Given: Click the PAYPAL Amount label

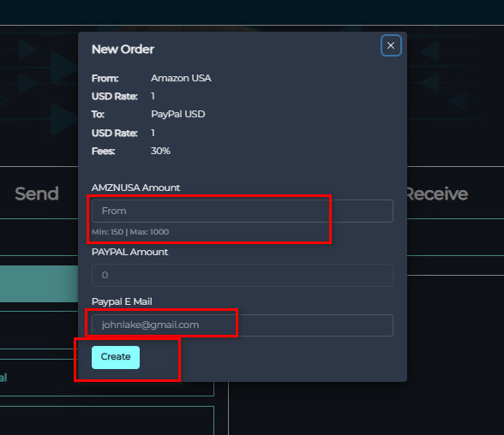Looking at the screenshot, I should (130, 252).
